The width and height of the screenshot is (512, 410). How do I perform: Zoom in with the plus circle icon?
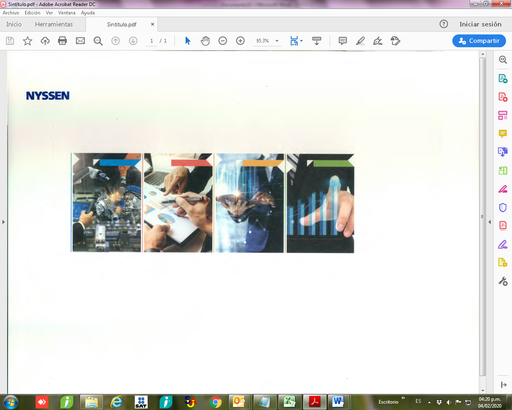[240, 41]
